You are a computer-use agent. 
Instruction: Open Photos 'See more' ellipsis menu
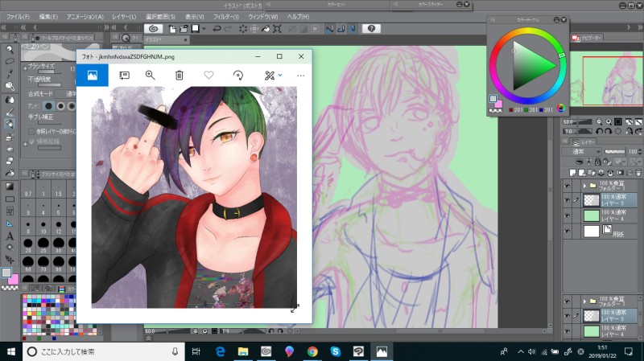[300, 76]
